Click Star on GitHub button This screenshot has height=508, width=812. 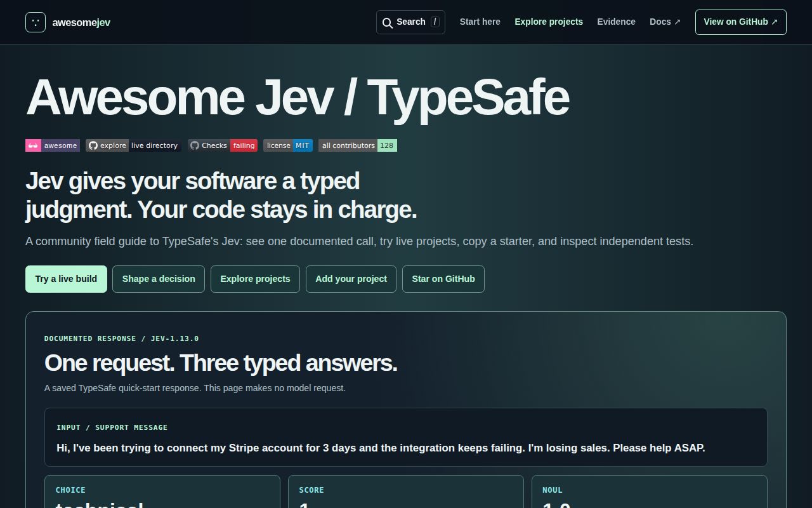(443, 279)
